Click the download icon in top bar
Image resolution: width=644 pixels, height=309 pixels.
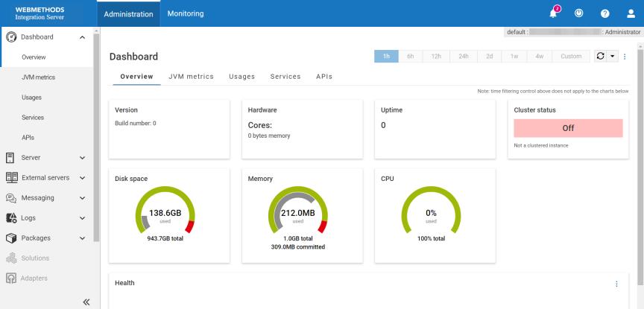pyautogui.click(x=578, y=13)
